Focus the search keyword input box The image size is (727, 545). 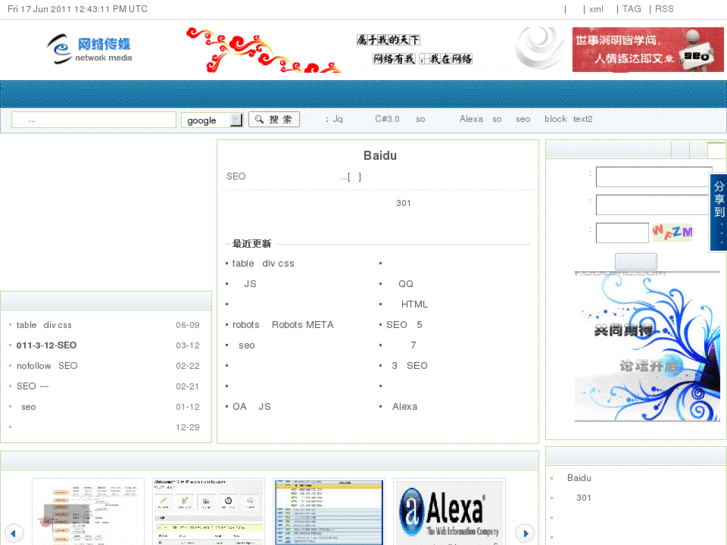point(94,120)
